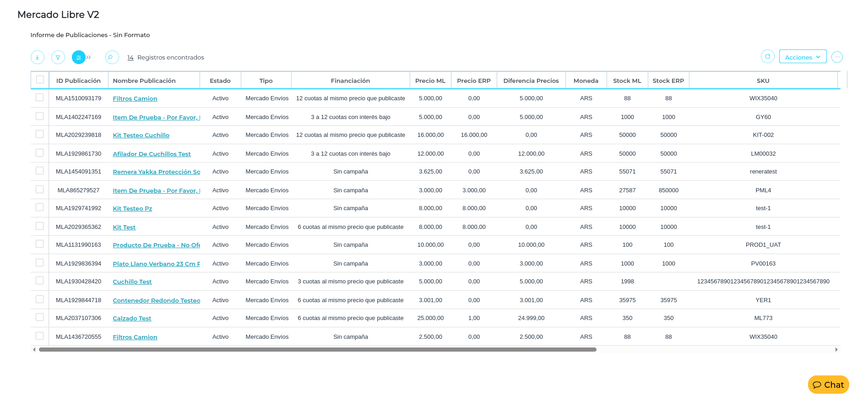Click the ID Publicación column header
The width and height of the screenshot is (868, 407).
78,81
